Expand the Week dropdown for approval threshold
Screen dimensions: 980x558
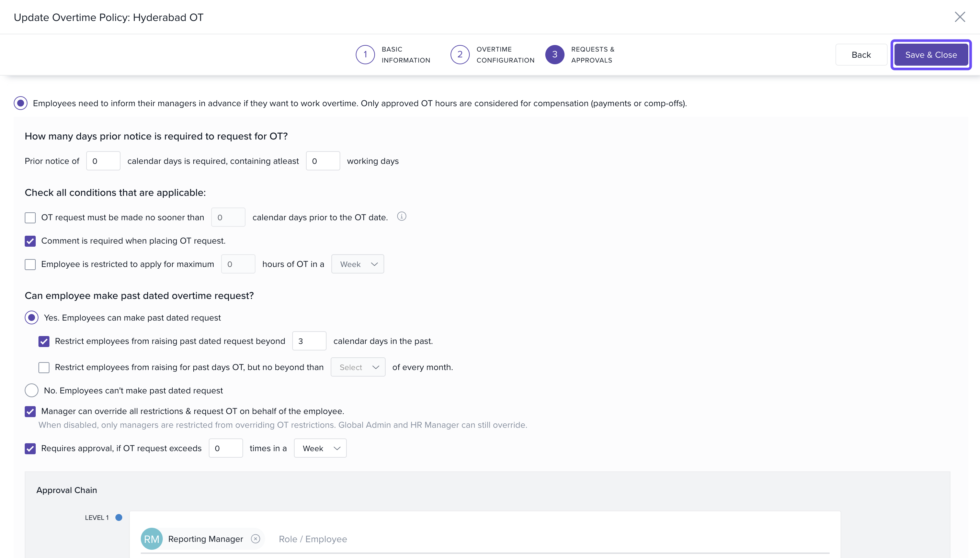(320, 448)
